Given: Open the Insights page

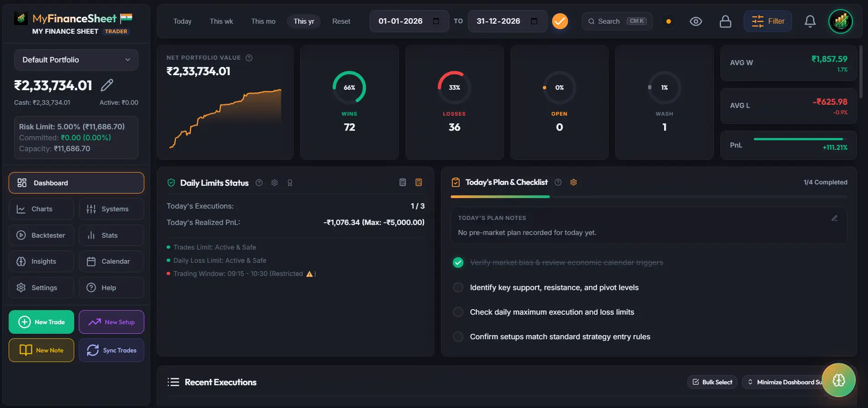Looking at the screenshot, I should [41, 261].
